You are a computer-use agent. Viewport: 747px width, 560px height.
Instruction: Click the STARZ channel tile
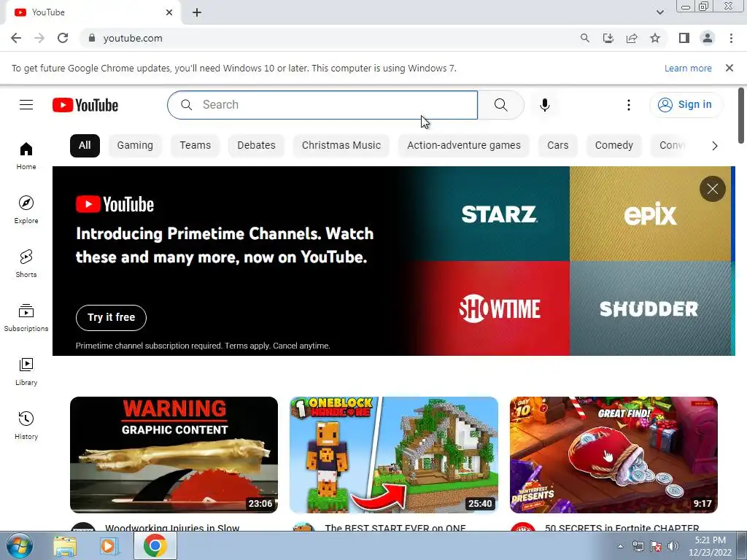click(499, 214)
